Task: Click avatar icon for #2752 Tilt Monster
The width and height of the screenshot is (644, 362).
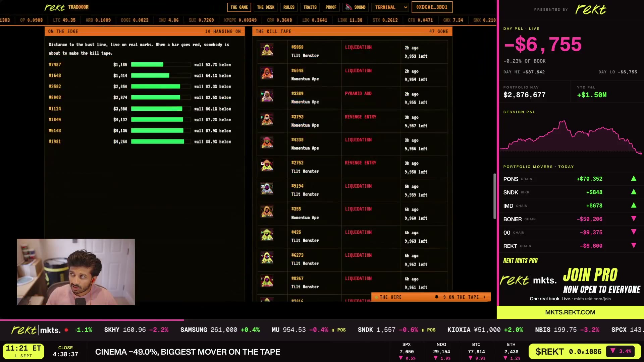Action: (267, 166)
